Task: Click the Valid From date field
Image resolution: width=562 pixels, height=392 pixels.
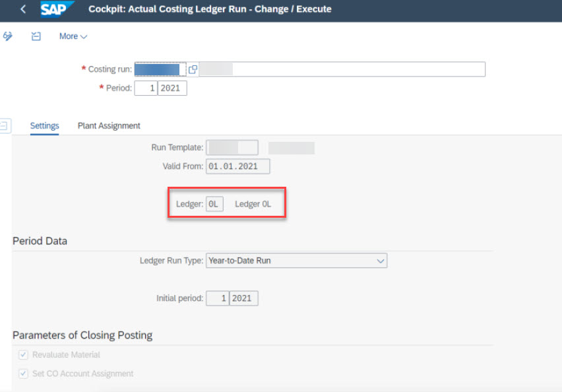Action: pos(237,166)
